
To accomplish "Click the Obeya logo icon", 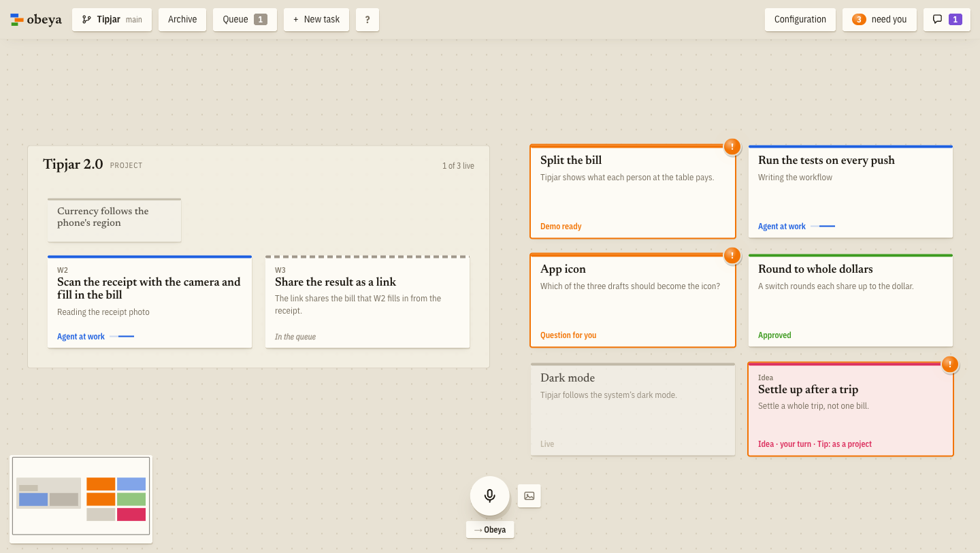I will pos(17,20).
